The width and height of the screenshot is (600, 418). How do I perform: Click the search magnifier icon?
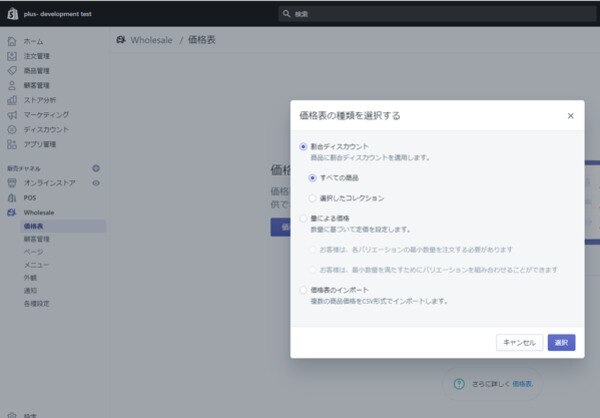coord(286,14)
